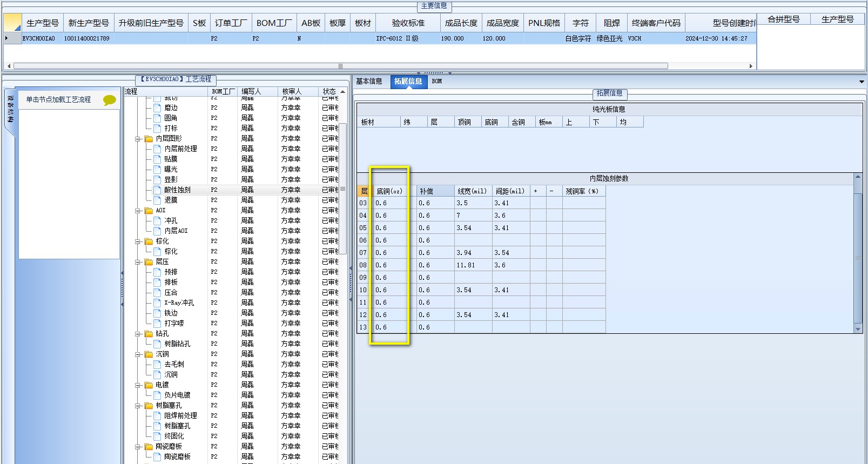Collapse the 树脂塞孔 tree node
868x464 pixels.
(138, 406)
